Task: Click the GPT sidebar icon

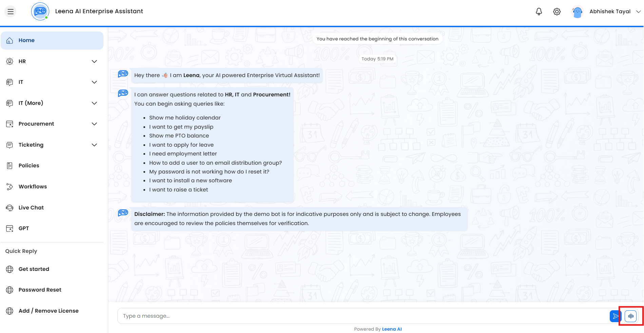Action: [x=10, y=228]
